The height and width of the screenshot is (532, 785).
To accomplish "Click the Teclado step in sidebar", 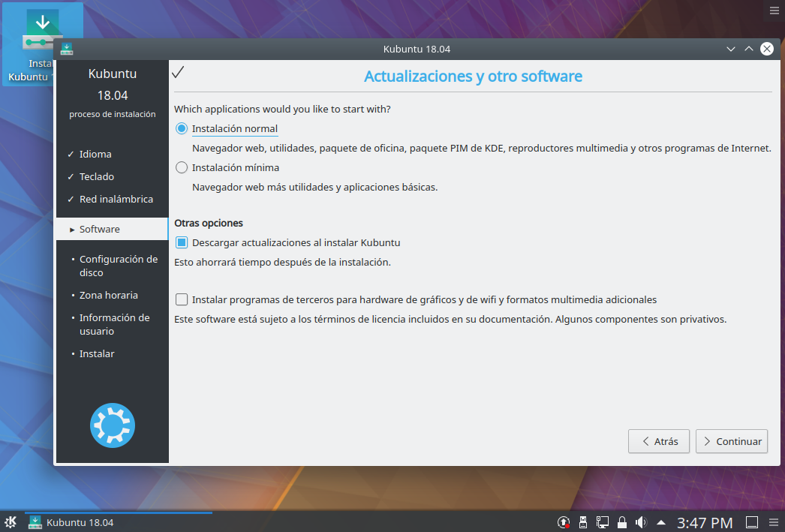I will 97,176.
